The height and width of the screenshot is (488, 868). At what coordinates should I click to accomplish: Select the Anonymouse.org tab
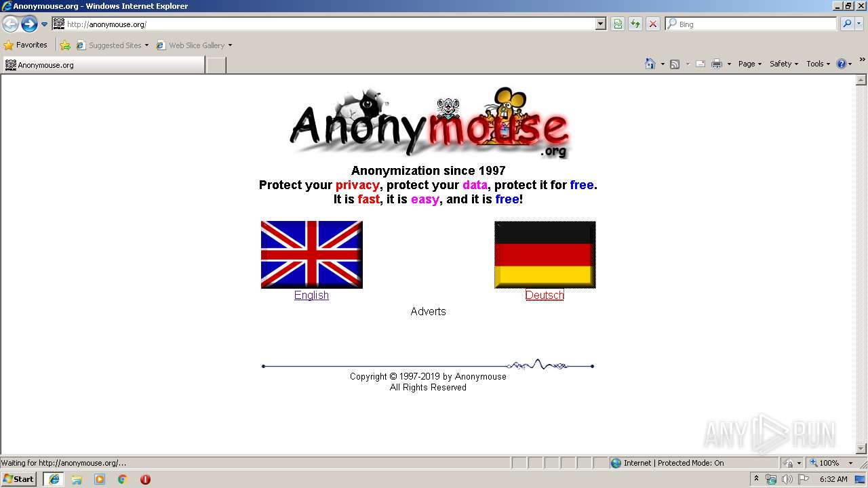tap(103, 65)
